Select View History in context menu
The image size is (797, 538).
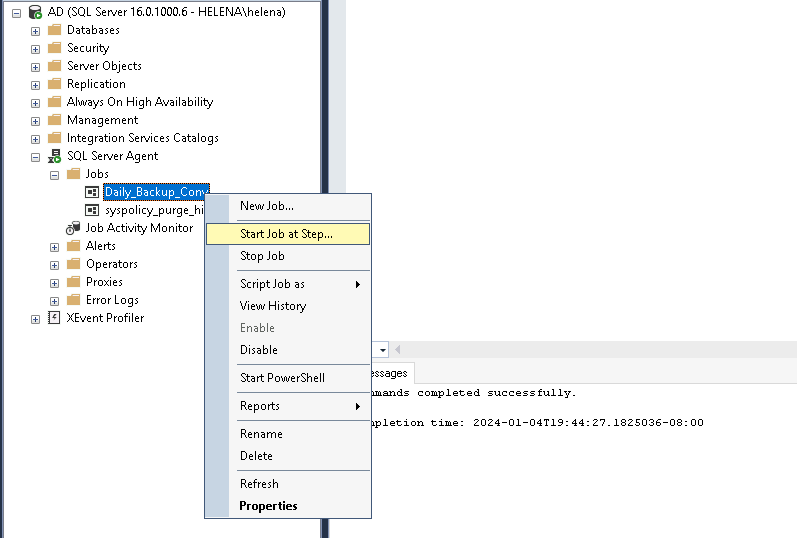(272, 306)
